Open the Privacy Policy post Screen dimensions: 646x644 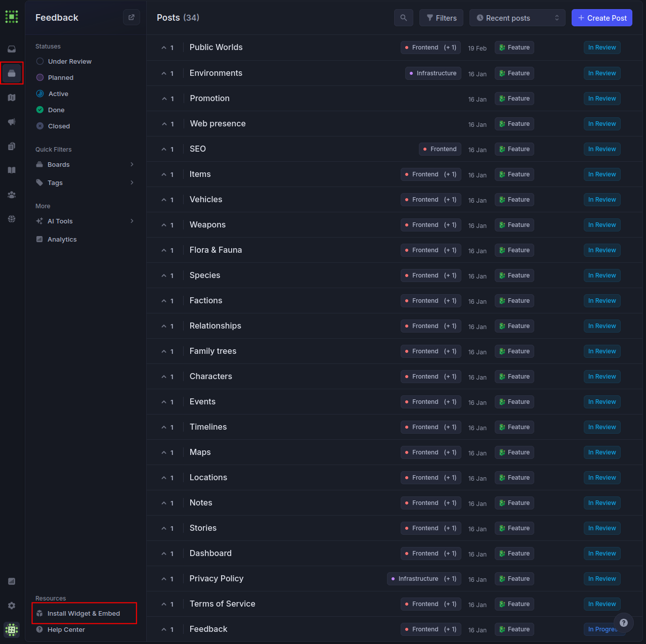click(217, 578)
